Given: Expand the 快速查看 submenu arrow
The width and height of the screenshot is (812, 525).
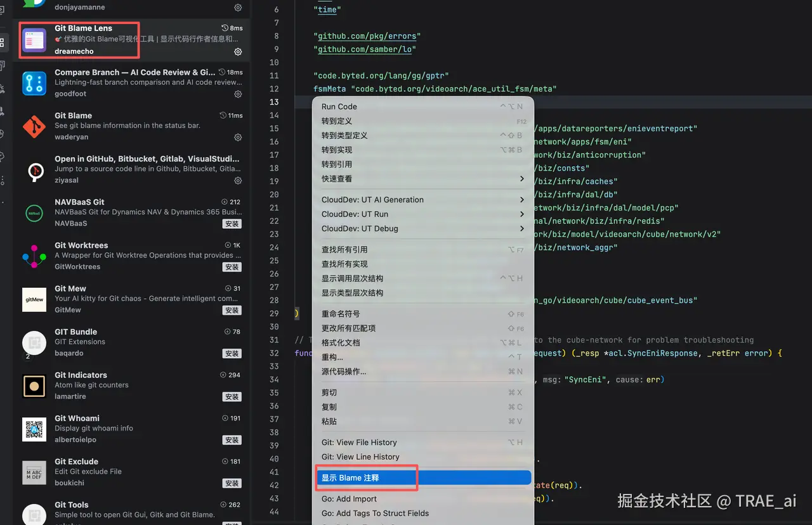Looking at the screenshot, I should 522,179.
